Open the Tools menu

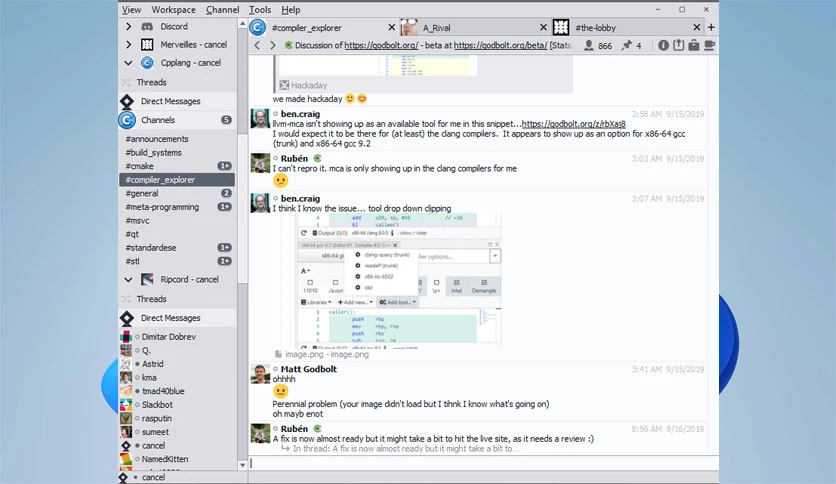tap(260, 10)
